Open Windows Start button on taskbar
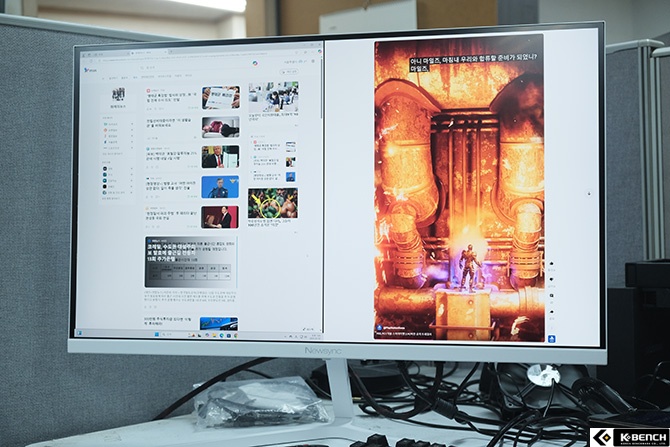This screenshot has width=670, height=447. click(x=157, y=334)
